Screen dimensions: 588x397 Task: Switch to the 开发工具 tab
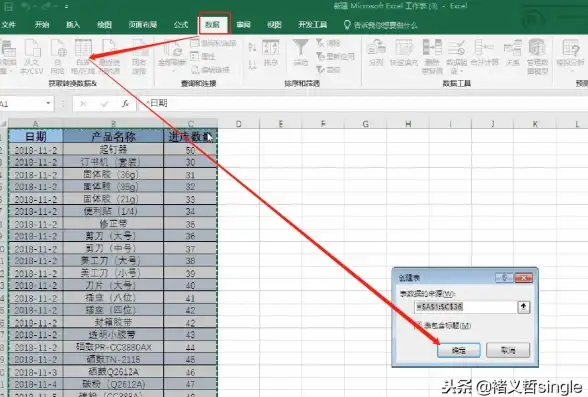(312, 25)
